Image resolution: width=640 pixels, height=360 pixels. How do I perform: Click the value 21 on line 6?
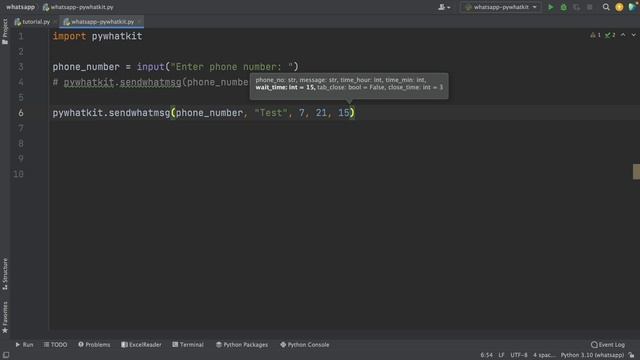[x=321, y=113]
